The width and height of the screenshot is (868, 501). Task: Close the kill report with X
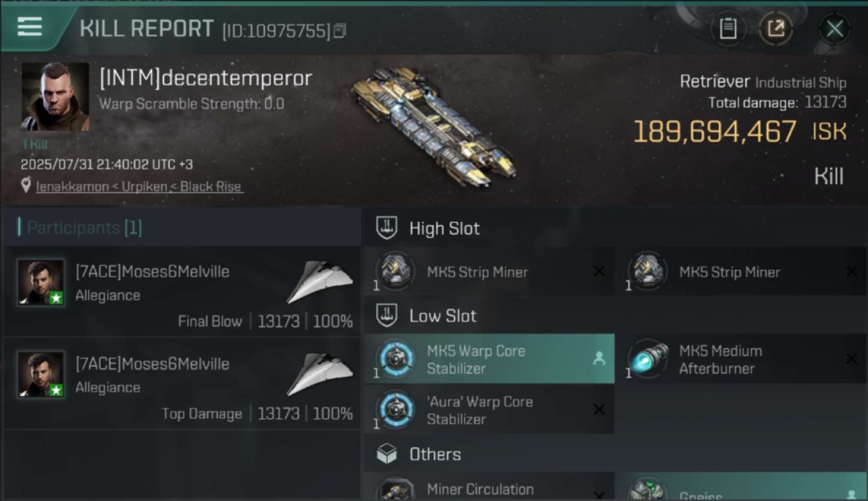pyautogui.click(x=835, y=28)
